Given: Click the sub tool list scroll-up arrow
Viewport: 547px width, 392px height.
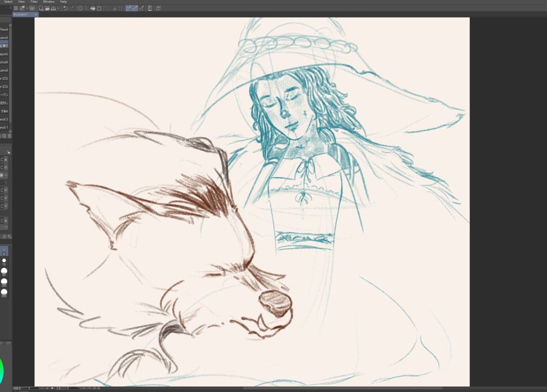Looking at the screenshot, I should click(10, 25).
